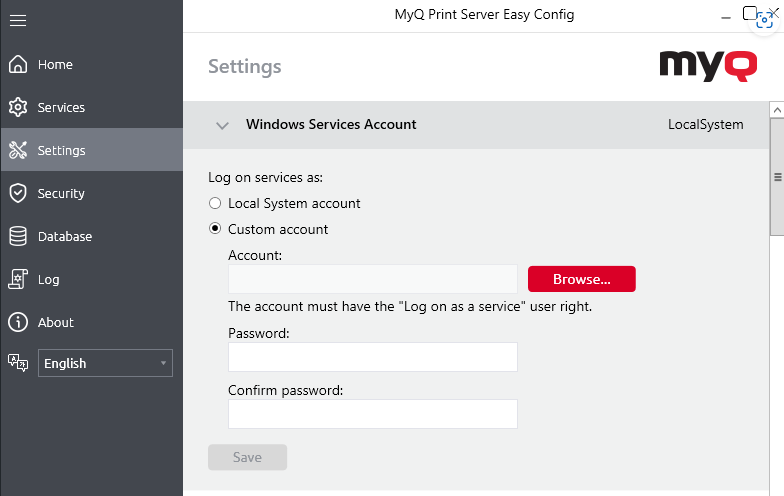Click the red Browse button

pyautogui.click(x=582, y=279)
